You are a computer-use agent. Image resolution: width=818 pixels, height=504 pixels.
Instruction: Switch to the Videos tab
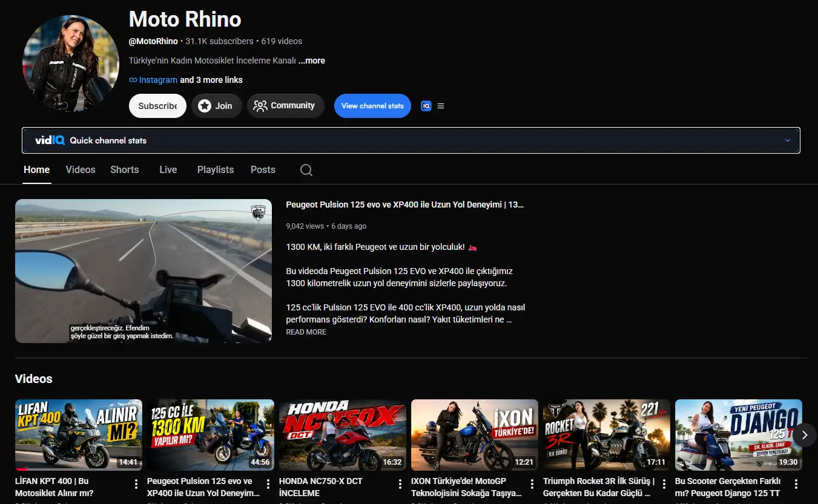click(x=81, y=170)
